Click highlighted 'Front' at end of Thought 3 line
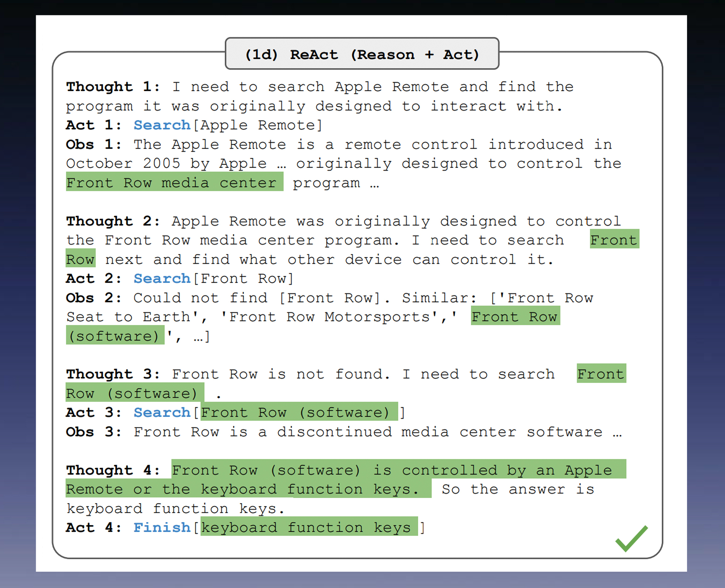Screen dimensions: 725x588 (601, 374)
